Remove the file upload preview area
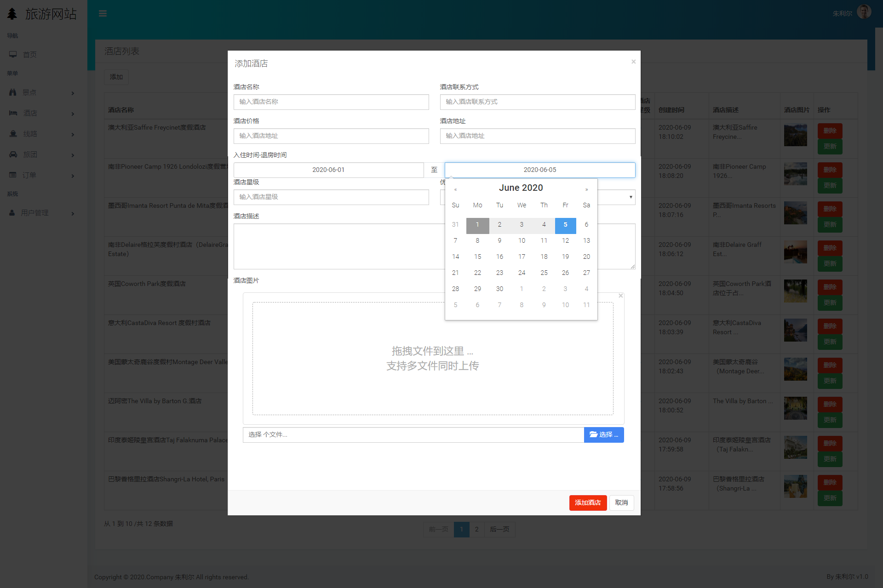 click(x=621, y=296)
